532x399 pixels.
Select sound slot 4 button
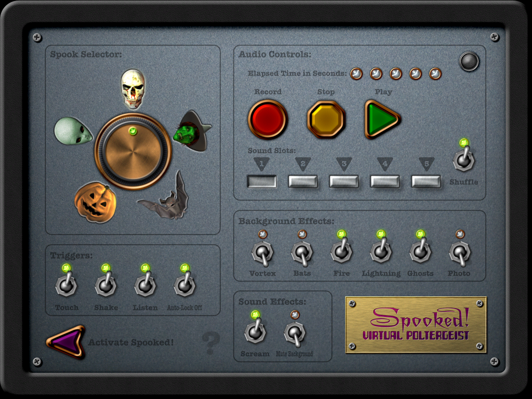coord(385,181)
